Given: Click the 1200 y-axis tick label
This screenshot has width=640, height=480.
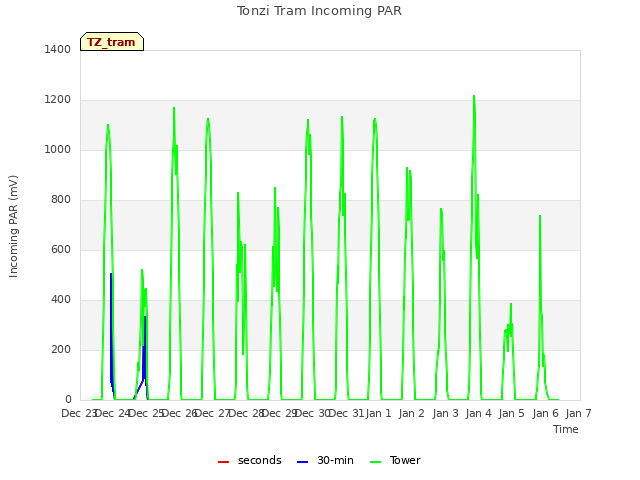Looking at the screenshot, I should click(x=58, y=100).
